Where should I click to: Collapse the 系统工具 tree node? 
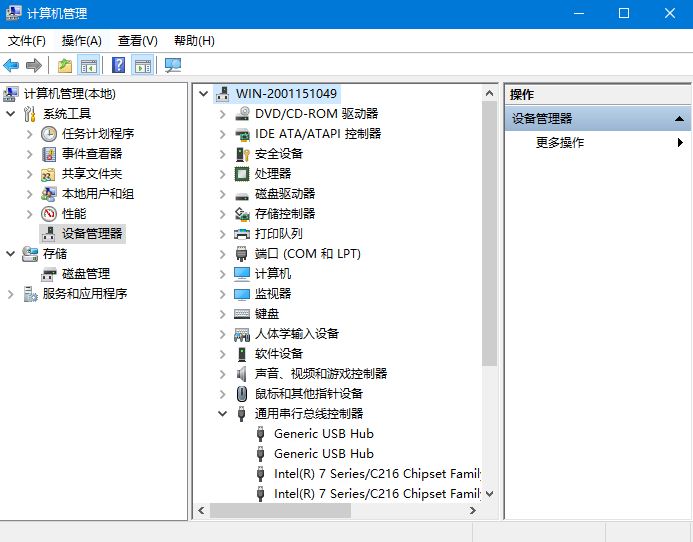(11, 114)
